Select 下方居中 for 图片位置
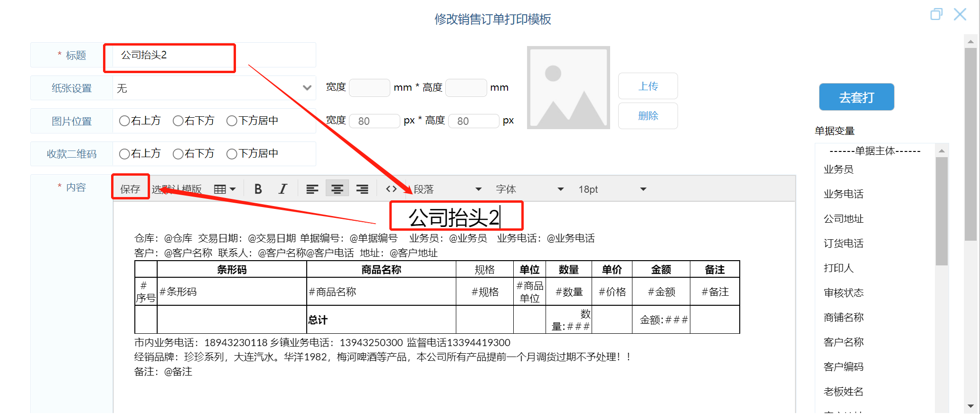 [232, 121]
